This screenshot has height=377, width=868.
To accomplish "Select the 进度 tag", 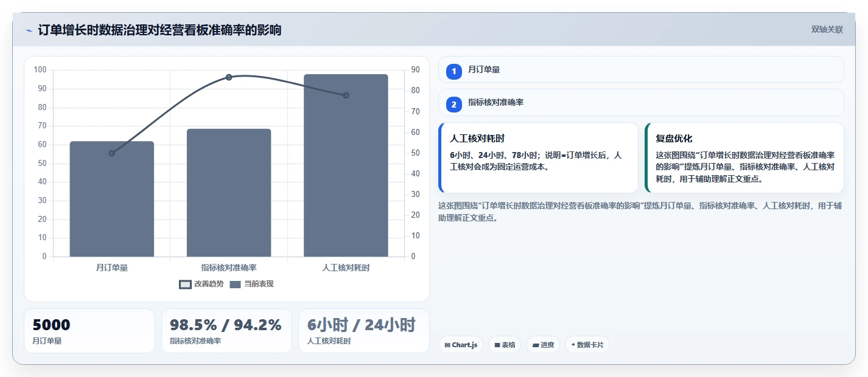I will (x=543, y=345).
